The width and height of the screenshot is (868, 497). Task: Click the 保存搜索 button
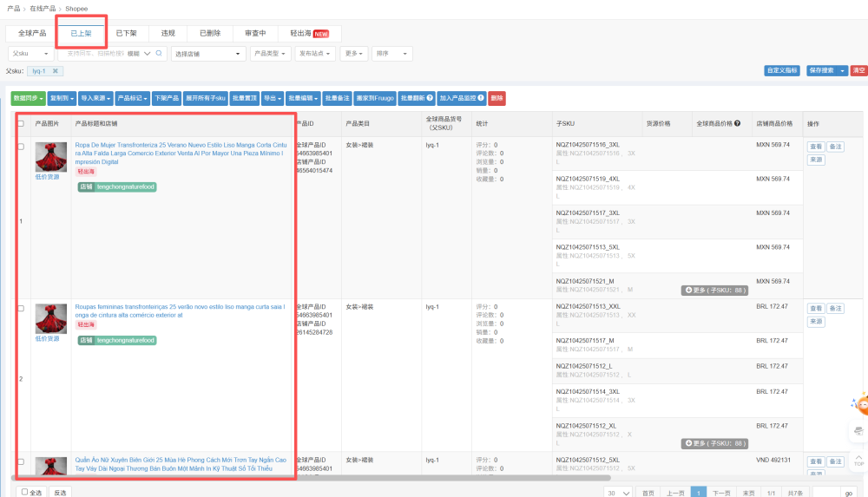(x=821, y=70)
